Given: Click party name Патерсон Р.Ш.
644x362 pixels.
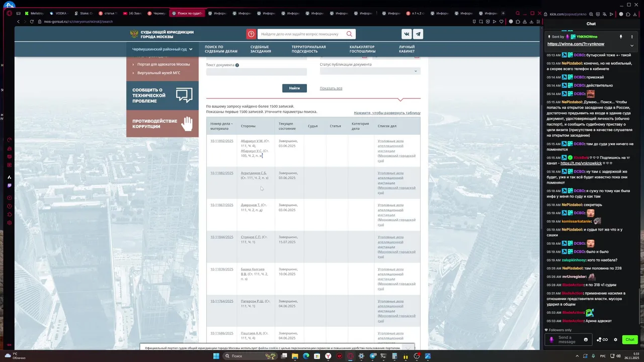Looking at the screenshot, I should (252, 301).
